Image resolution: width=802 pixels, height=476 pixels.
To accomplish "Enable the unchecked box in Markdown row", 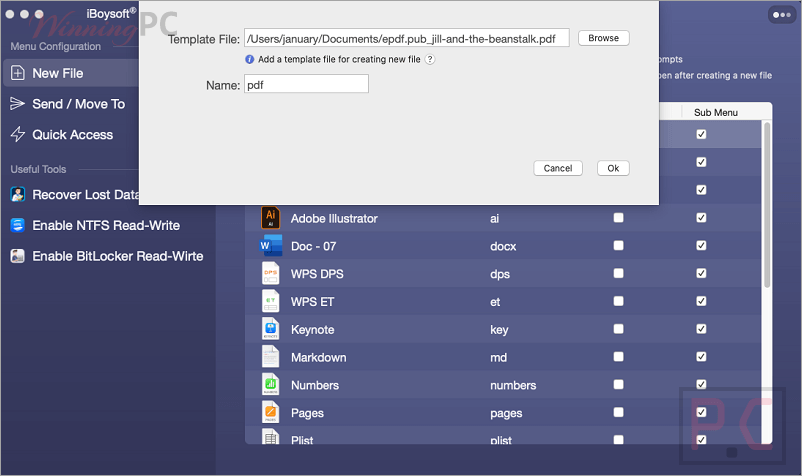I will [x=618, y=356].
